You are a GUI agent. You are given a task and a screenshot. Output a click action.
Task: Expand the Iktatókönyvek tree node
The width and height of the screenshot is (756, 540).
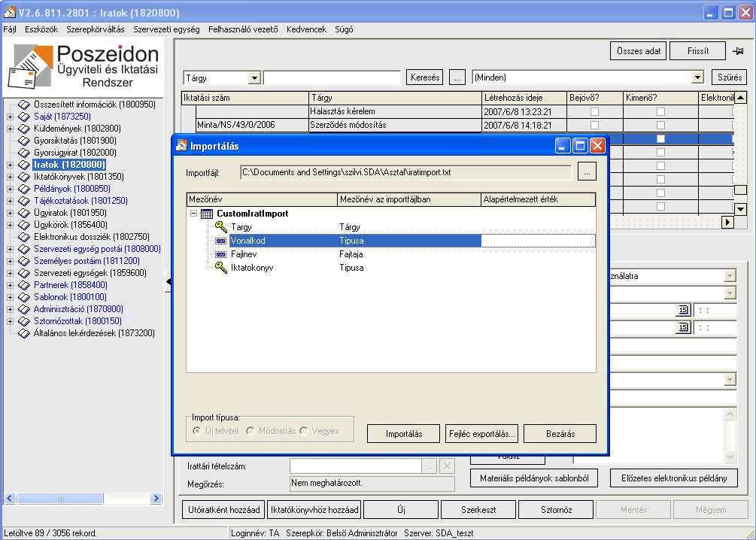pyautogui.click(x=10, y=177)
